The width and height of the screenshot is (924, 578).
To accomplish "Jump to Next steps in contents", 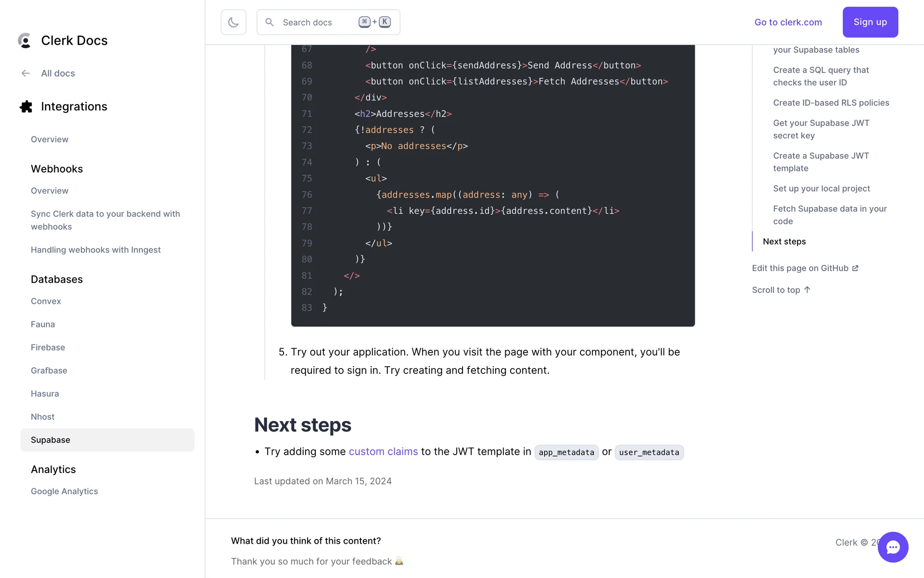I will (x=784, y=241).
